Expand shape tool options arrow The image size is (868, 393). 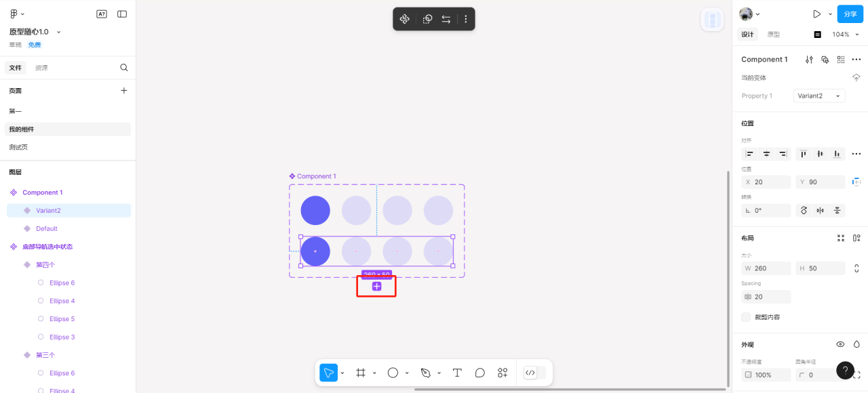[407, 373]
